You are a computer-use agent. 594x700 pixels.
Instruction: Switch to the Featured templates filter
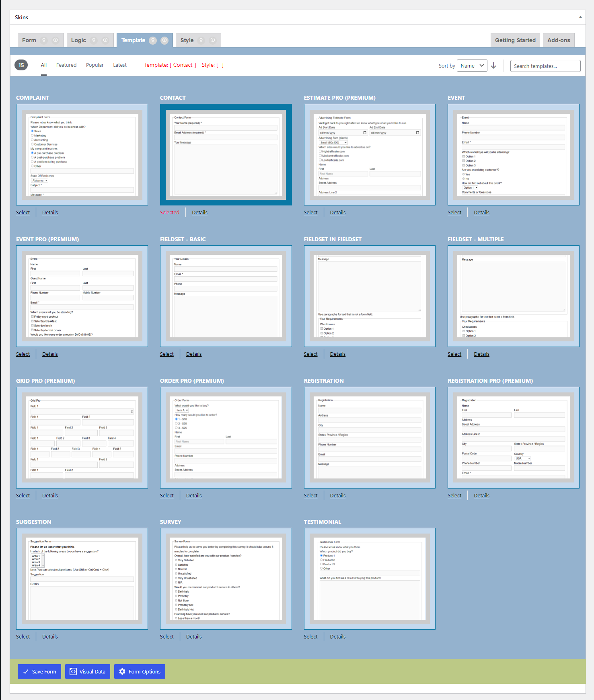click(x=66, y=65)
